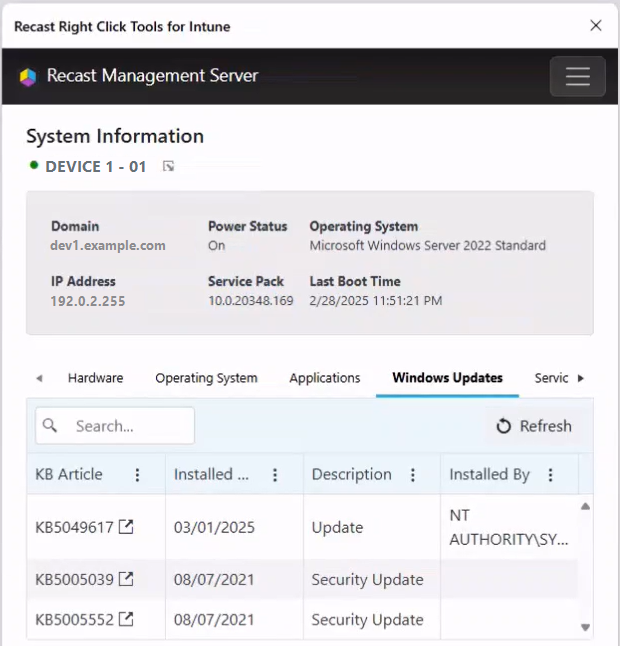Open KB Article column options menu
This screenshot has width=620, height=646.
click(138, 475)
